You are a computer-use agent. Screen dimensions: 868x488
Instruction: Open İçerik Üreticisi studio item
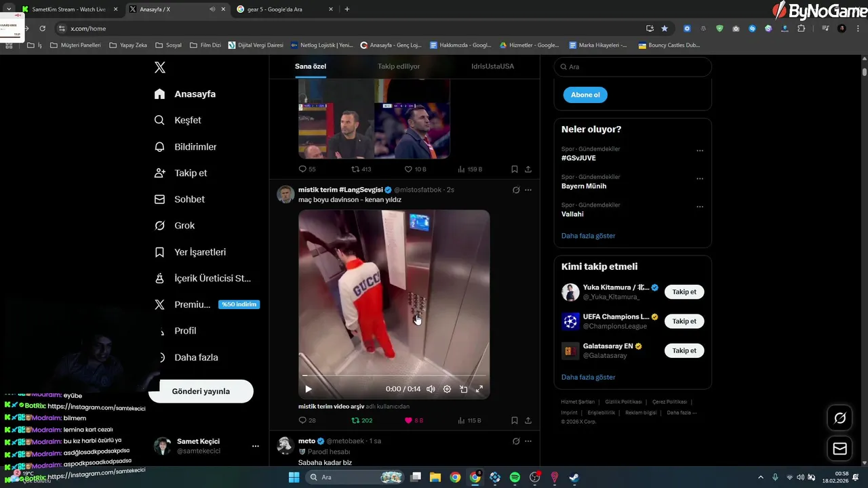tap(202, 278)
